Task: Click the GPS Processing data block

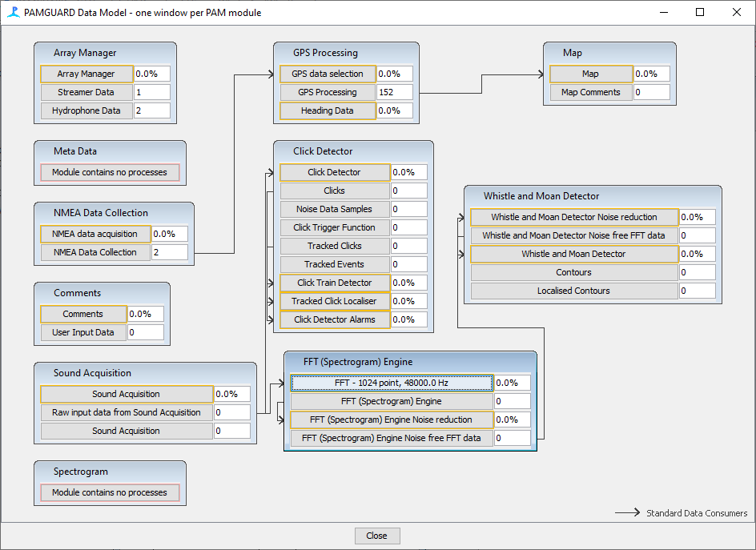Action: point(328,92)
